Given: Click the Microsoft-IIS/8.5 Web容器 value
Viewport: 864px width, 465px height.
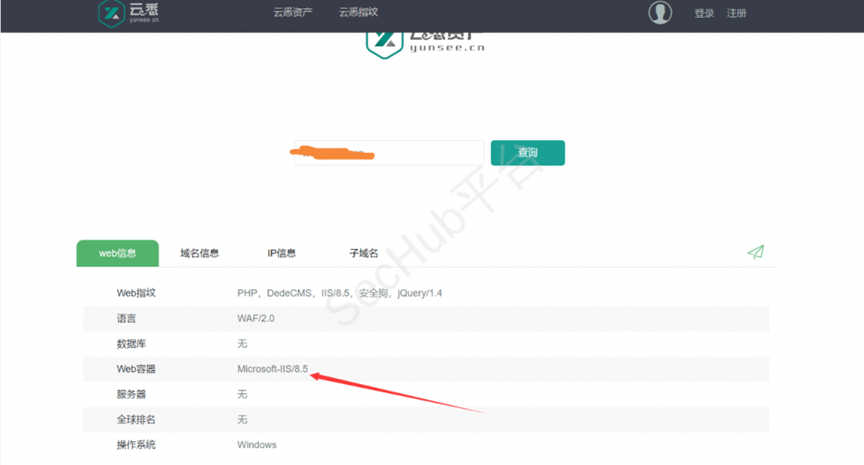Looking at the screenshot, I should pyautogui.click(x=272, y=369).
